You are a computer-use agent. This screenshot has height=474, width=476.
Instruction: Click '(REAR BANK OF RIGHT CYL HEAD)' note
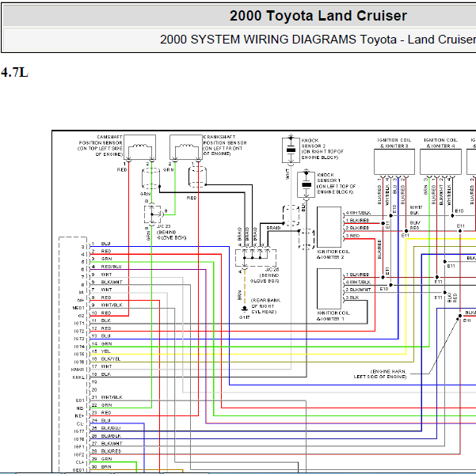[265, 306]
